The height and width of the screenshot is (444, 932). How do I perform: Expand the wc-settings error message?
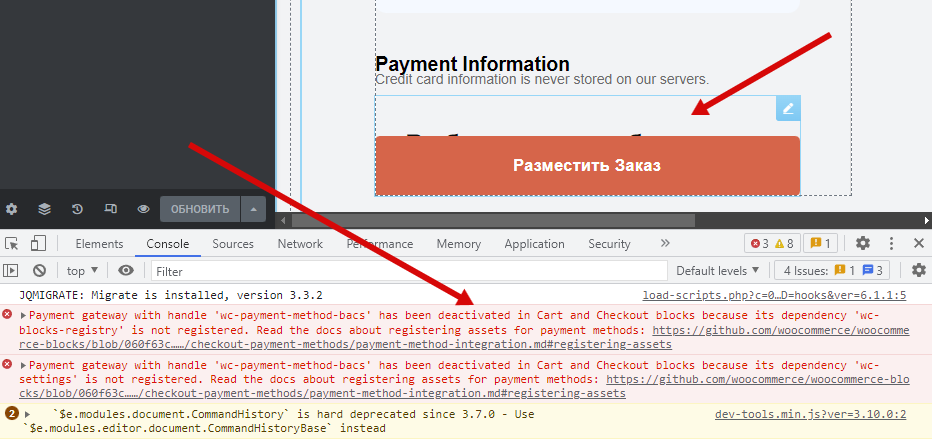tap(24, 366)
